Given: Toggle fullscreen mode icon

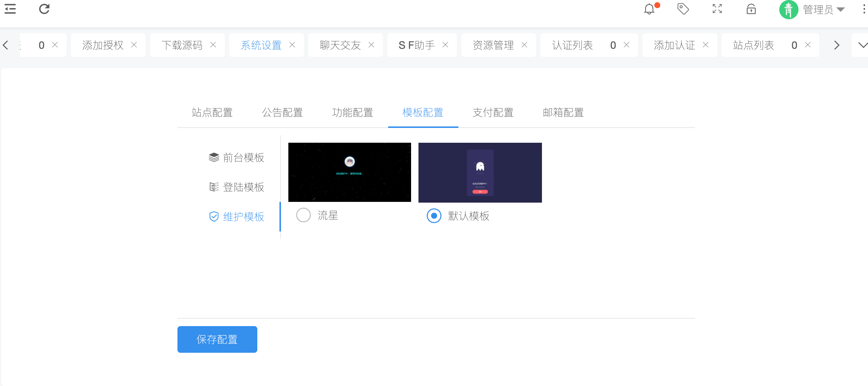Looking at the screenshot, I should 717,9.
